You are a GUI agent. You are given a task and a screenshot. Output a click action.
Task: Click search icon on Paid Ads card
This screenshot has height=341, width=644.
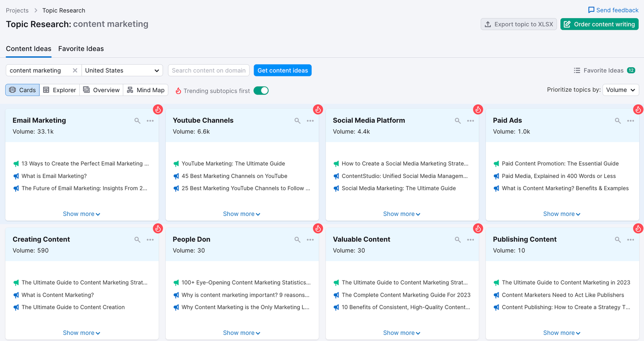click(x=617, y=121)
